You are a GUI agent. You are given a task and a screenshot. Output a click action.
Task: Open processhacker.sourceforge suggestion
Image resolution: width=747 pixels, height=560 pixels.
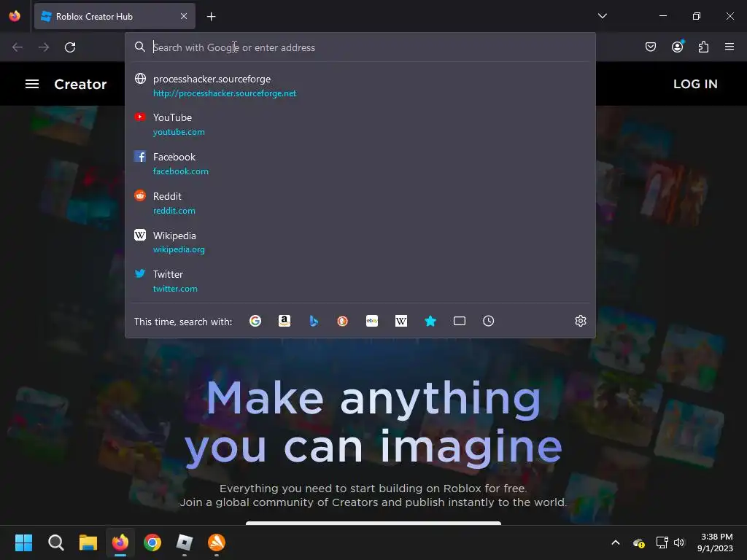point(360,86)
